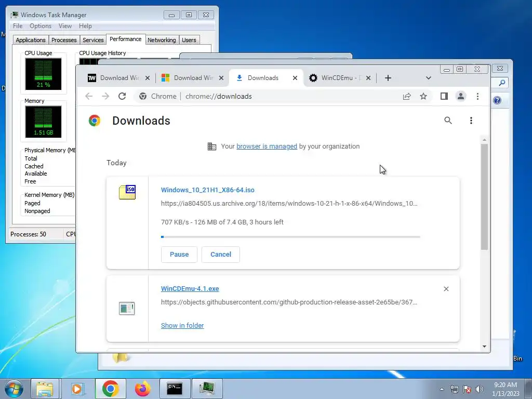
Task: Open Firefox from the taskbar
Action: [x=142, y=389]
